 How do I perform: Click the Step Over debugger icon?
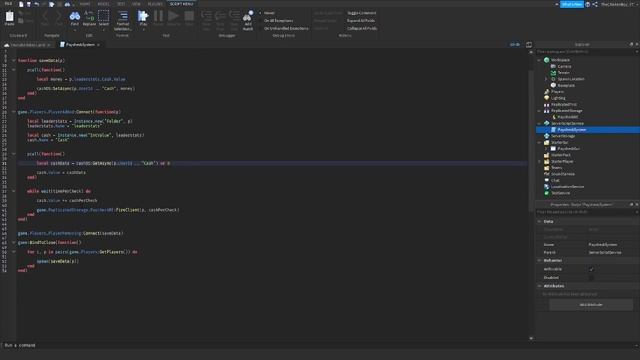[220, 16]
